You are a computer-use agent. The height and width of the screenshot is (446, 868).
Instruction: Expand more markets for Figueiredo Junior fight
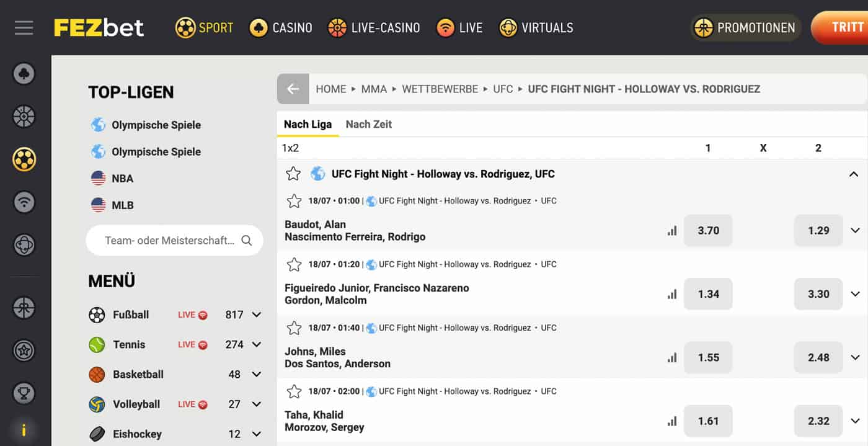856,294
